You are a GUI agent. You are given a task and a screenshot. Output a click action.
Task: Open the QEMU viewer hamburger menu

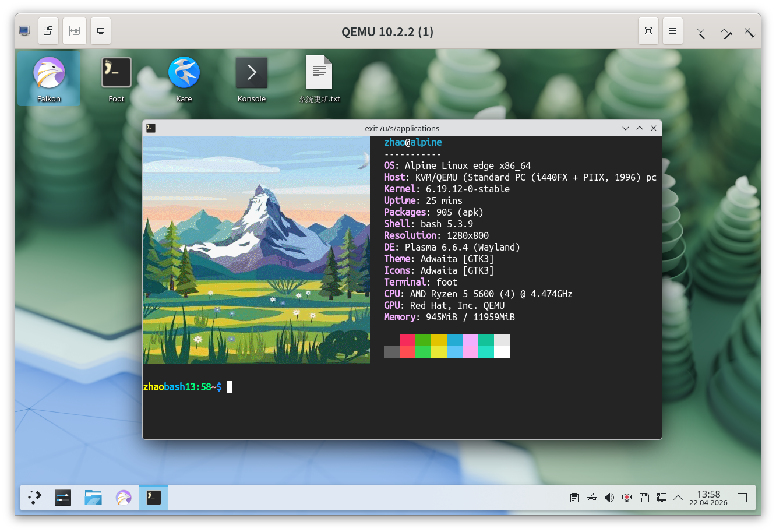click(673, 31)
